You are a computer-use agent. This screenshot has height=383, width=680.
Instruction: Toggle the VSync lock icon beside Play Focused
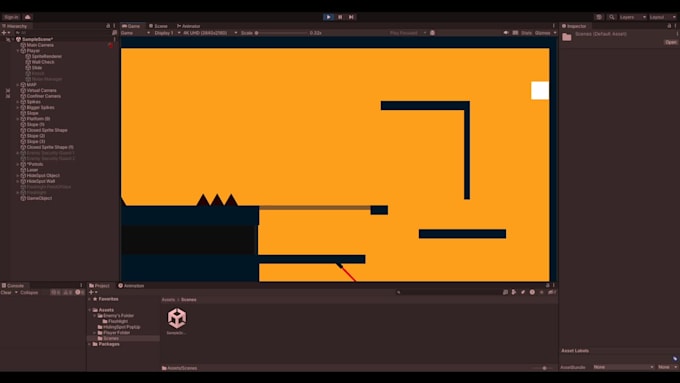coord(432,33)
